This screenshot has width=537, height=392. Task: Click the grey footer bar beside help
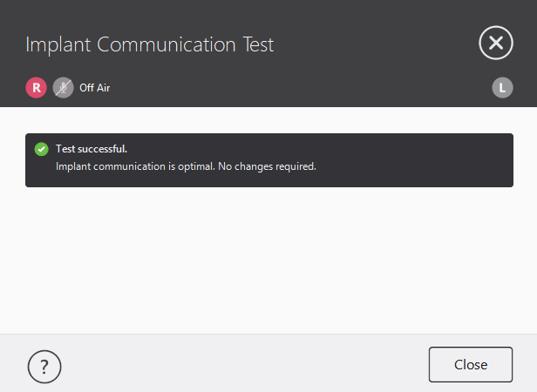pyautogui.click(x=235, y=364)
